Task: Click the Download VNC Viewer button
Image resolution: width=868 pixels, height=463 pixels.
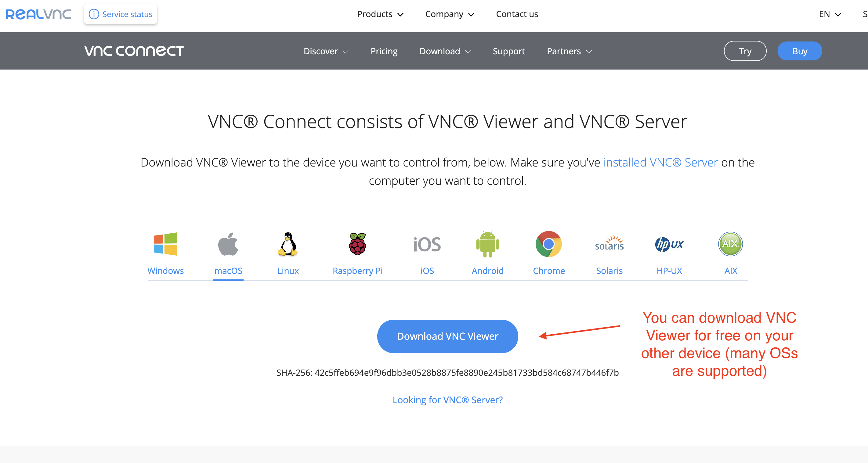Action: tap(447, 336)
